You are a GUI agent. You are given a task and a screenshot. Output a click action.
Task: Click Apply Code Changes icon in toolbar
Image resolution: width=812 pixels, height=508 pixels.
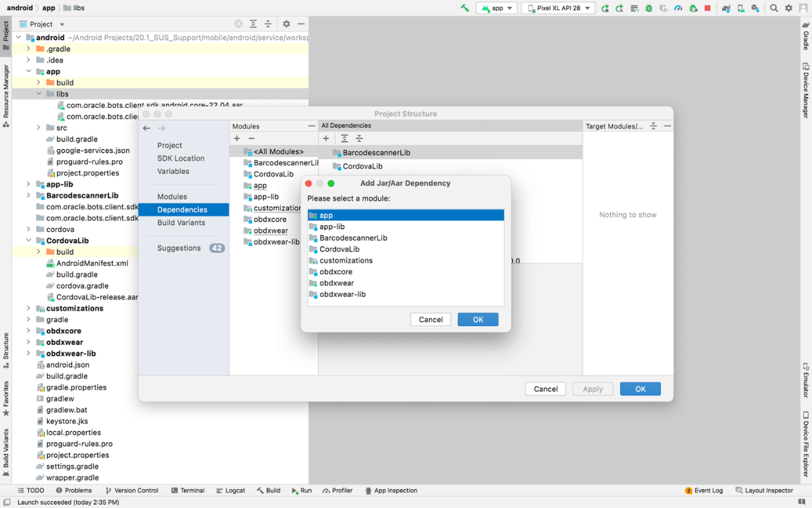[x=634, y=8]
